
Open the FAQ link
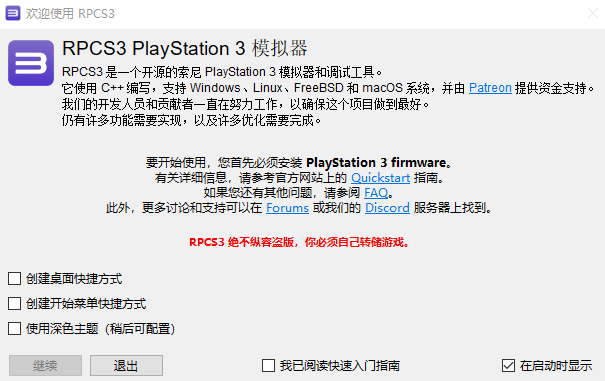[x=376, y=193]
